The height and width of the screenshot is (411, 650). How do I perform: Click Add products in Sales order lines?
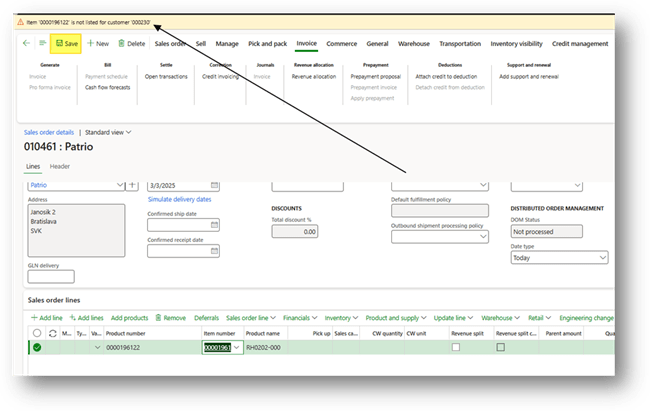pos(130,317)
